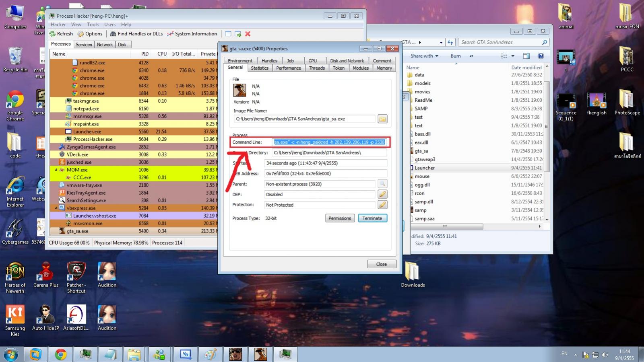
Task: Switch to the Services tab
Action: (x=84, y=45)
